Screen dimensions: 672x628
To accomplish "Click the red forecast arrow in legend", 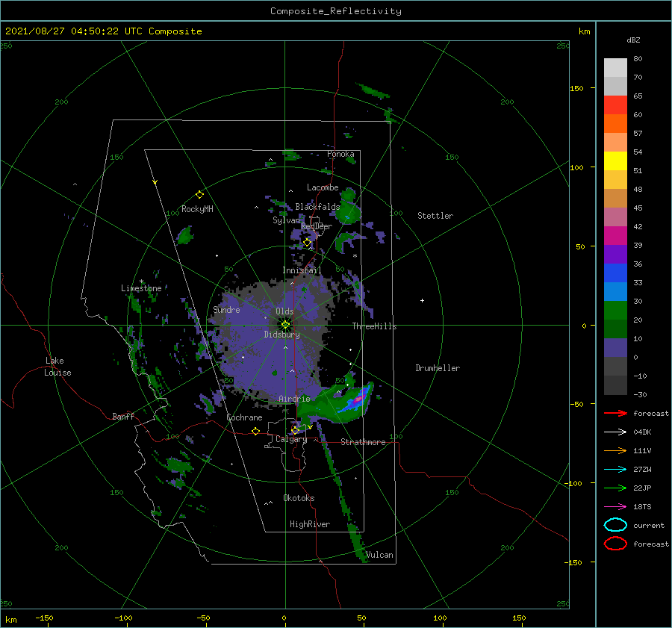I will (x=615, y=413).
